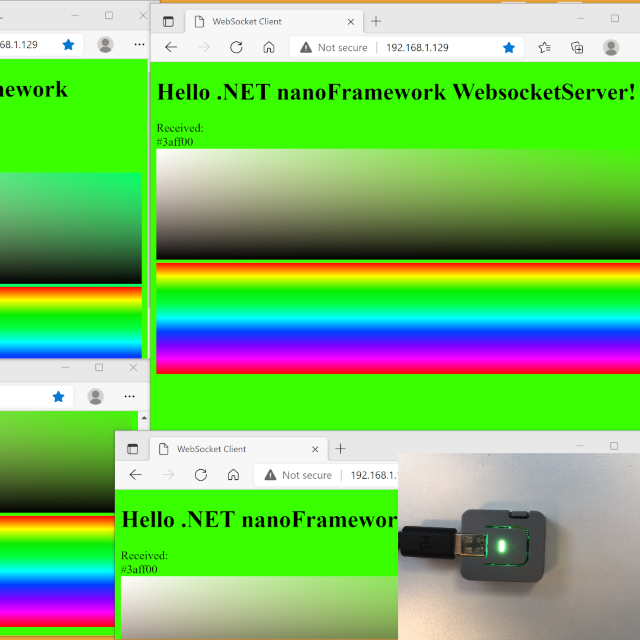This screenshot has width=640, height=640.
Task: Open the three-dot menu in bottom-left browser
Action: 129,396
